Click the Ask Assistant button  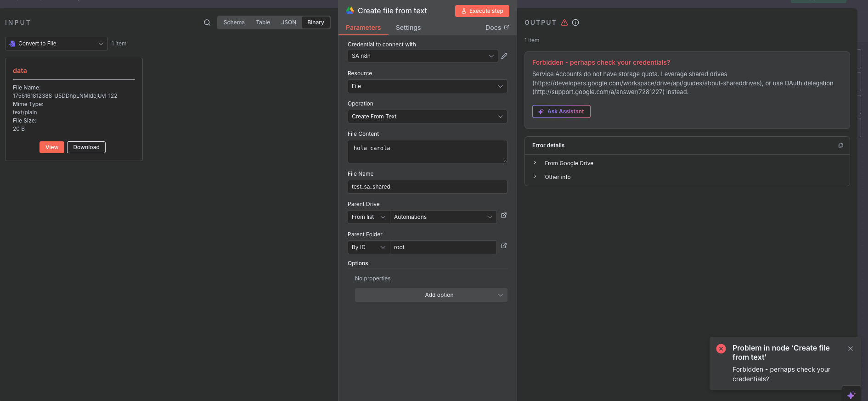561,111
